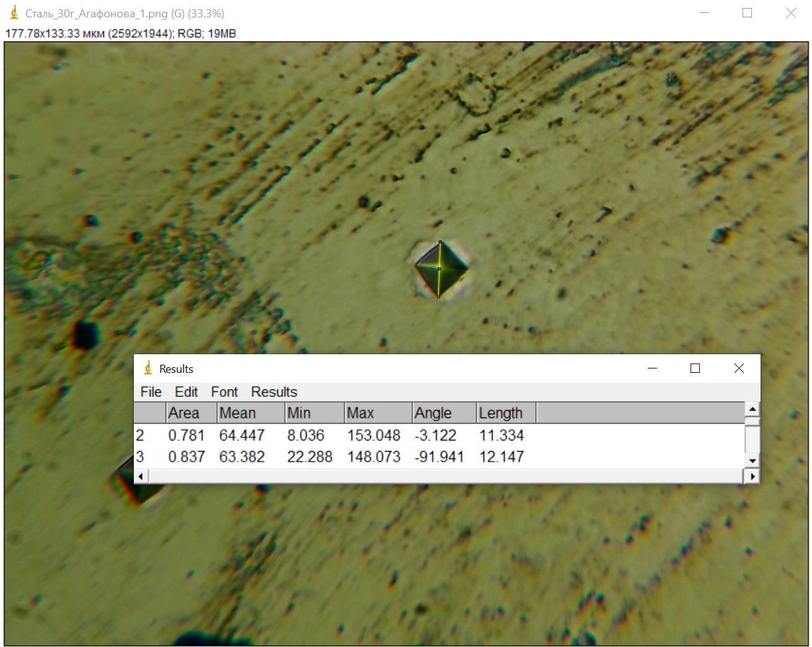Select Area value 0.837
Viewport: 812px width, 647px height.
point(186,457)
